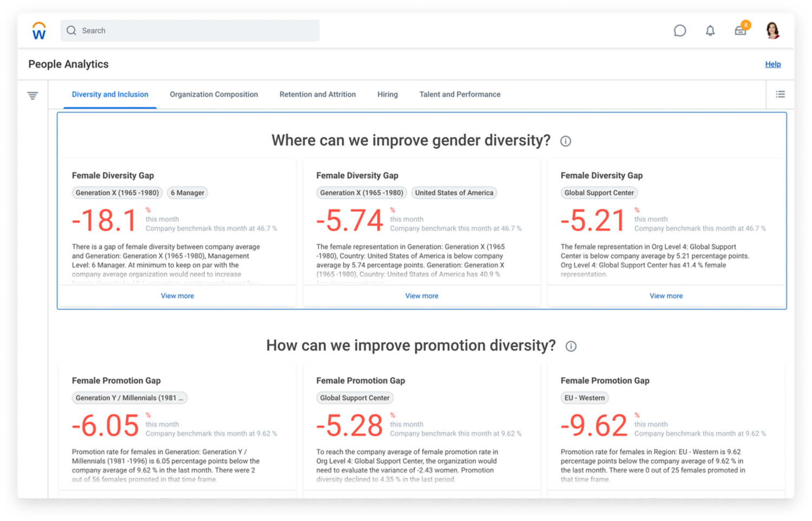Screen dimensions: 812x521
Task: Open the Help link
Action: click(x=773, y=64)
